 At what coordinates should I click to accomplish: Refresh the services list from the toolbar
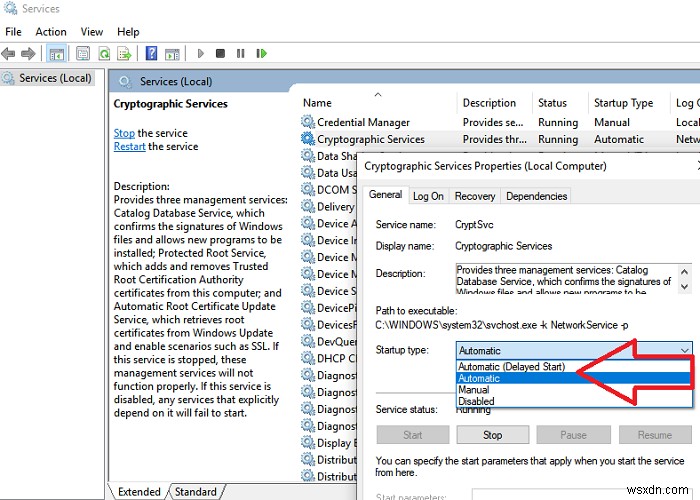(x=104, y=54)
